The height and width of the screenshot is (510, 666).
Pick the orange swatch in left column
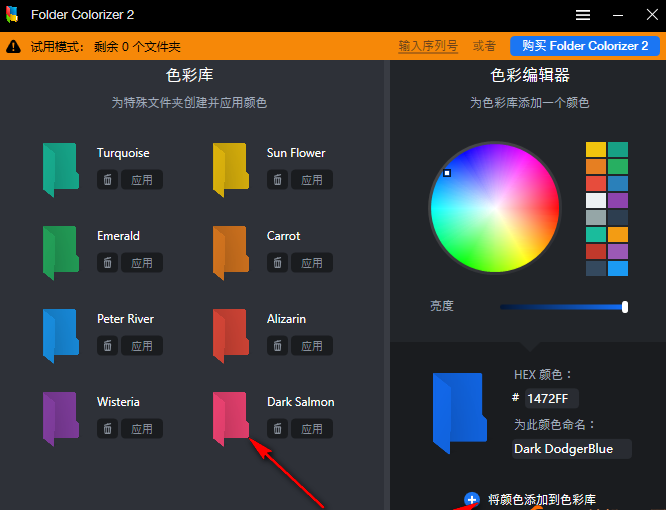[x=596, y=166]
